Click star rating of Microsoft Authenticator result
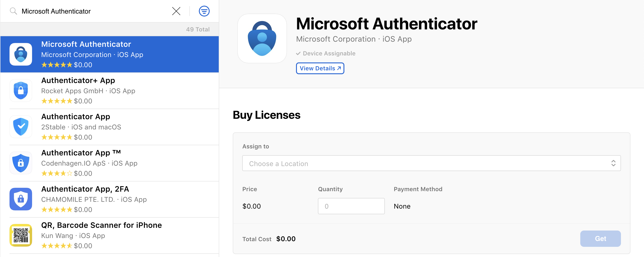This screenshot has width=644, height=257. [57, 65]
